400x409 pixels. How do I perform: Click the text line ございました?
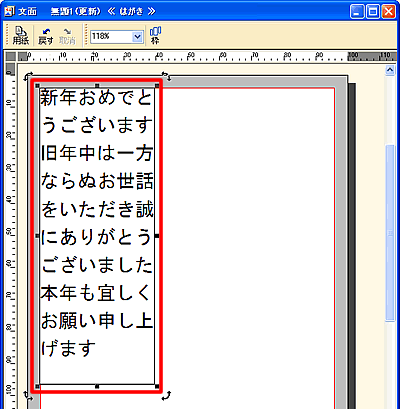[97, 265]
